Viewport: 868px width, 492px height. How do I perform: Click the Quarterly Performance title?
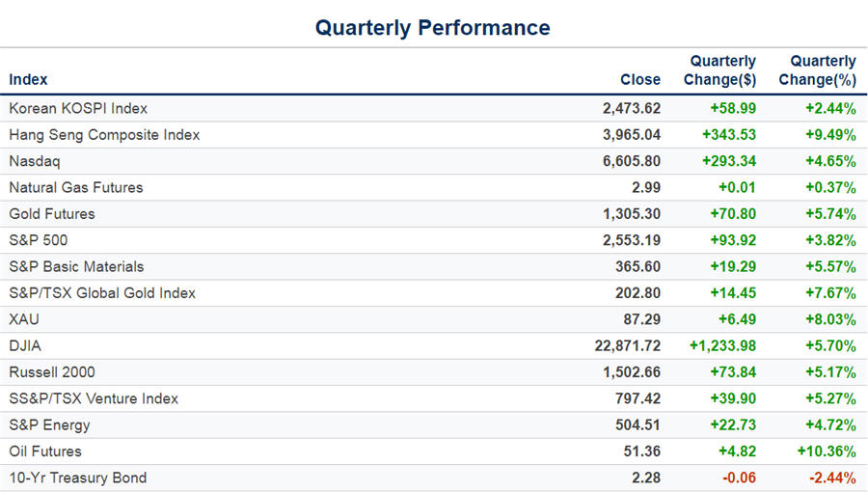(x=433, y=27)
